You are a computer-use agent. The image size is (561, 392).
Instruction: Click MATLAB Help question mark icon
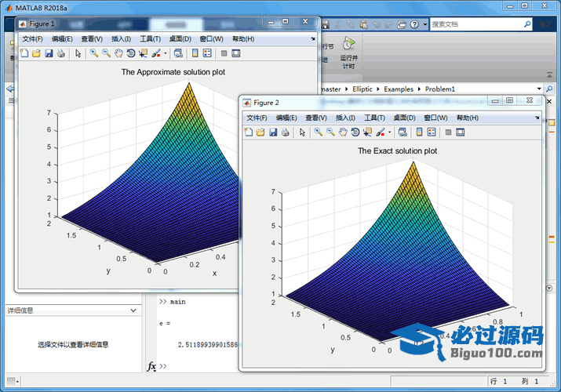[414, 24]
